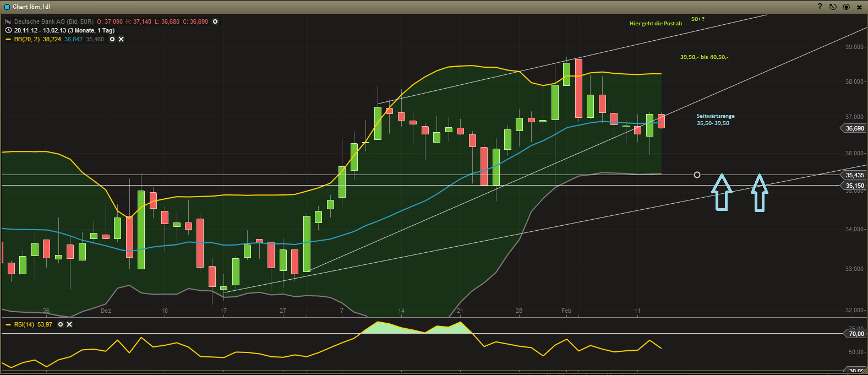Click the 'Seitwärtsrange' annotation text
Screen dimensions: 868x375
coord(716,116)
